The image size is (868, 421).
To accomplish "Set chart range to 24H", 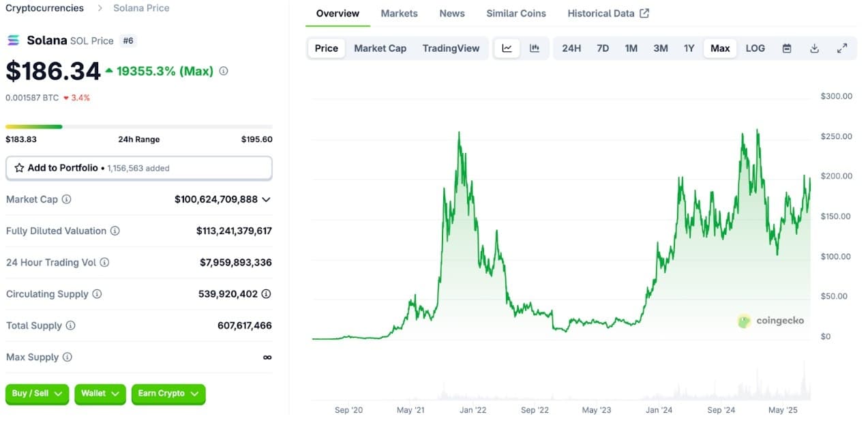I will 571,48.
